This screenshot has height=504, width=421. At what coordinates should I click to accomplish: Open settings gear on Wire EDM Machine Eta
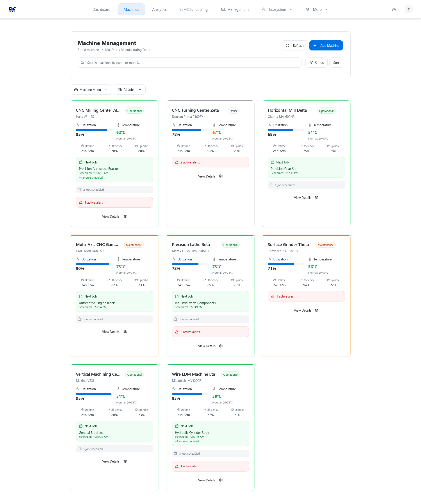coord(221,480)
